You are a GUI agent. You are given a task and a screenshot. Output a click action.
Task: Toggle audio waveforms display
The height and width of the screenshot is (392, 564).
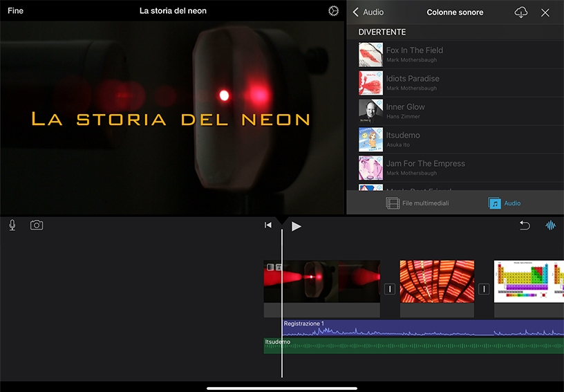[550, 225]
